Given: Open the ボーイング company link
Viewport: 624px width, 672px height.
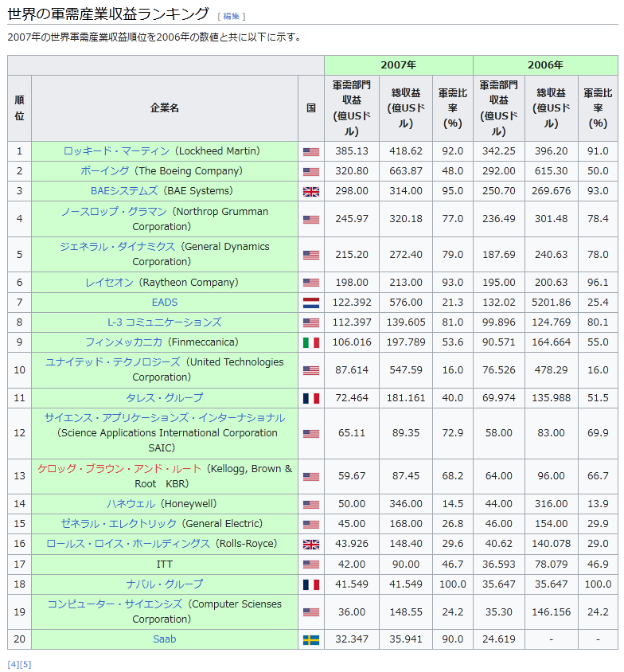Looking at the screenshot, I should tap(104, 171).
